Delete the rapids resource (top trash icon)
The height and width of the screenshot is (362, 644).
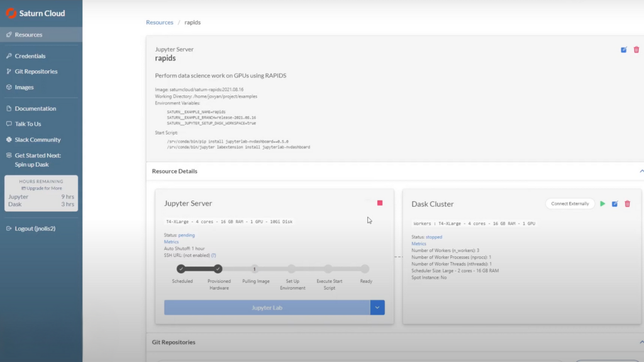click(636, 50)
